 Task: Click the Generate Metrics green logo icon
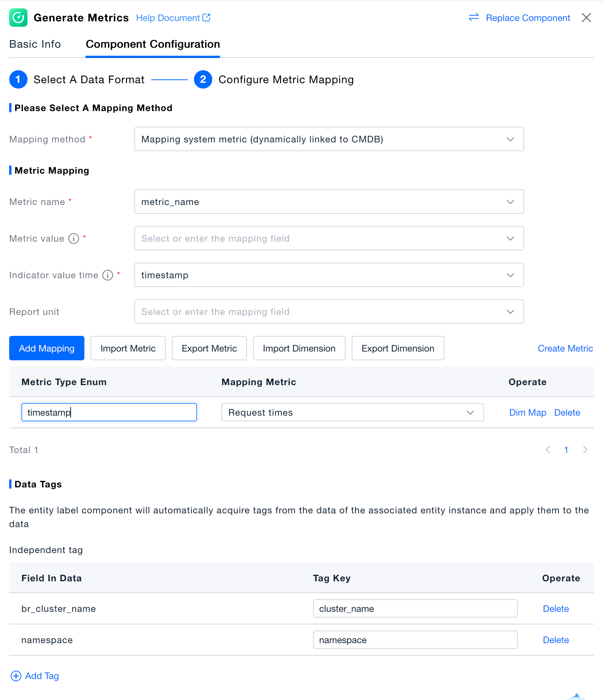(18, 18)
